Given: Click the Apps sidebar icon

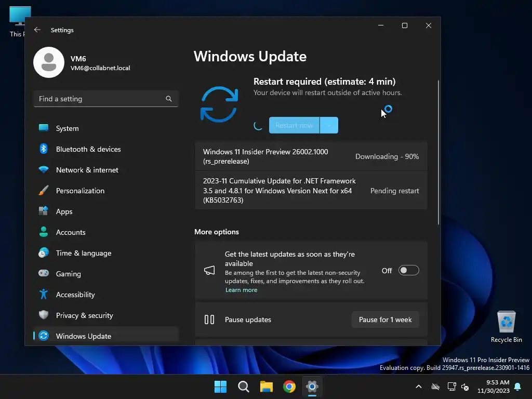Looking at the screenshot, I should pos(44,211).
